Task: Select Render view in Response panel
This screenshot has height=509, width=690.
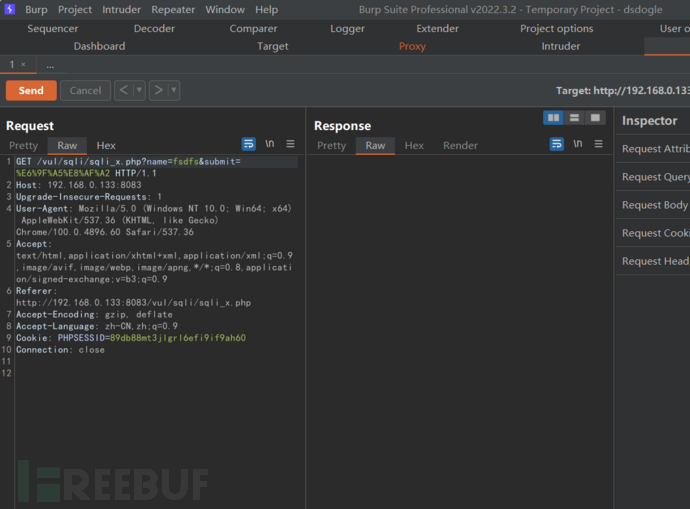Action: 460,146
